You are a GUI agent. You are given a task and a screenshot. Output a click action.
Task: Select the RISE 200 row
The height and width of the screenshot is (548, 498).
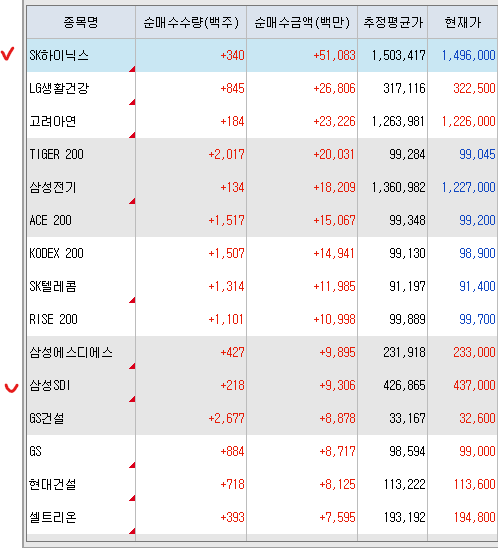pyautogui.click(x=262, y=319)
